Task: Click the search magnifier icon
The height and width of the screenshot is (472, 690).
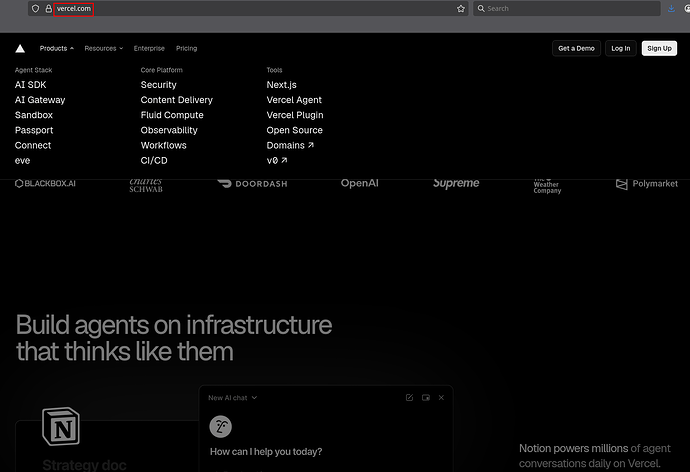Action: (x=481, y=8)
